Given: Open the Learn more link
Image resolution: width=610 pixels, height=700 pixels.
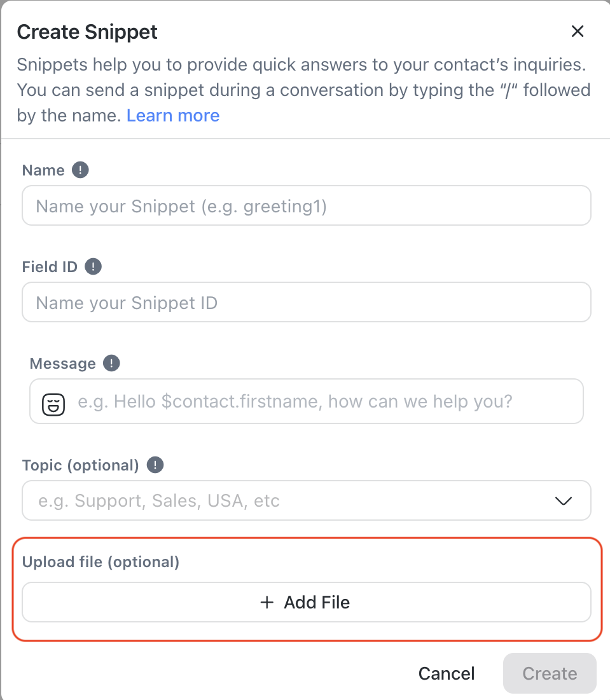Looking at the screenshot, I should pyautogui.click(x=173, y=116).
